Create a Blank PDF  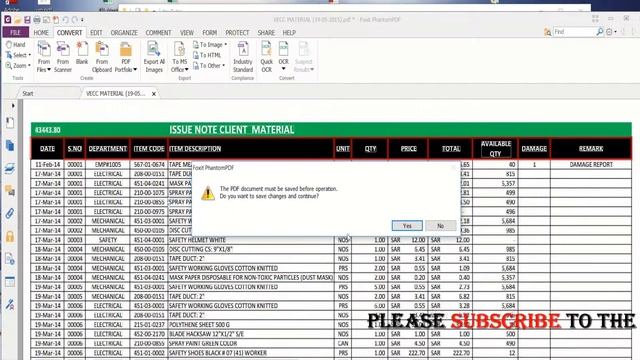[x=82, y=53]
